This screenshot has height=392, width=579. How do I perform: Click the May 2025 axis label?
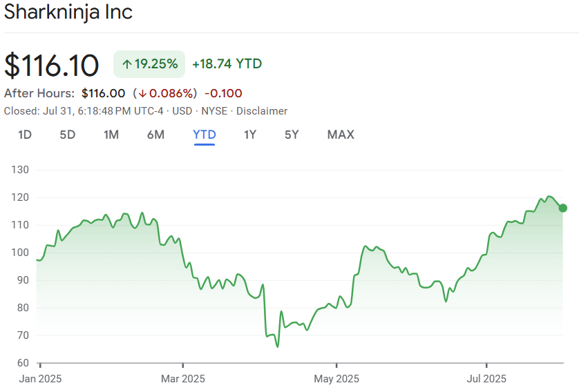[336, 379]
